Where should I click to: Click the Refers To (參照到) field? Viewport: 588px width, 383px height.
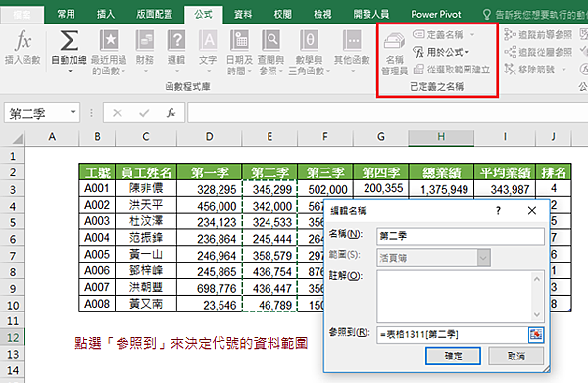tap(453, 334)
